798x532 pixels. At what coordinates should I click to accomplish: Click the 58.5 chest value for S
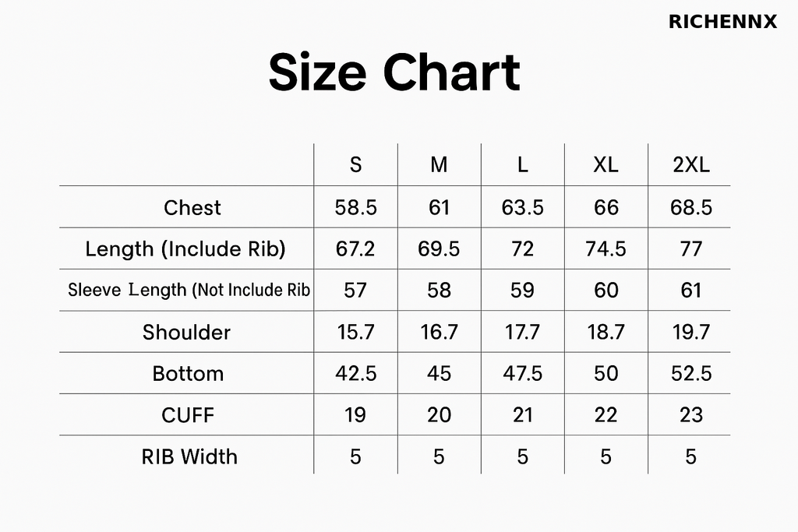355,207
